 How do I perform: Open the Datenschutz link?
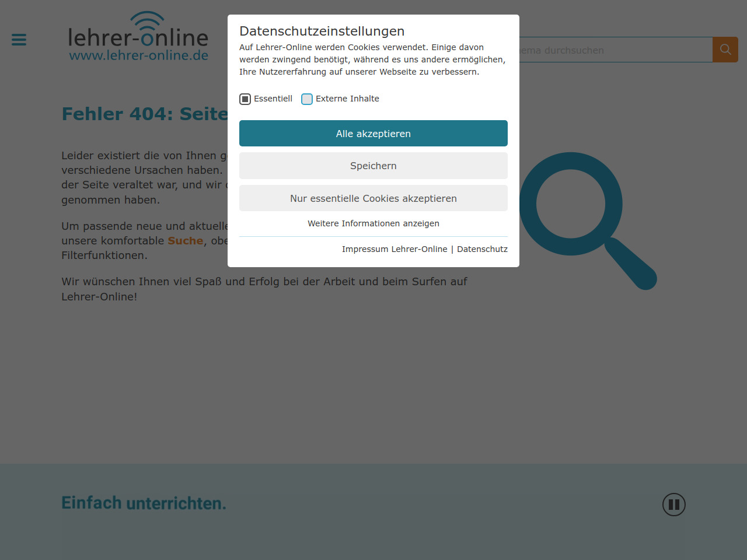click(482, 249)
